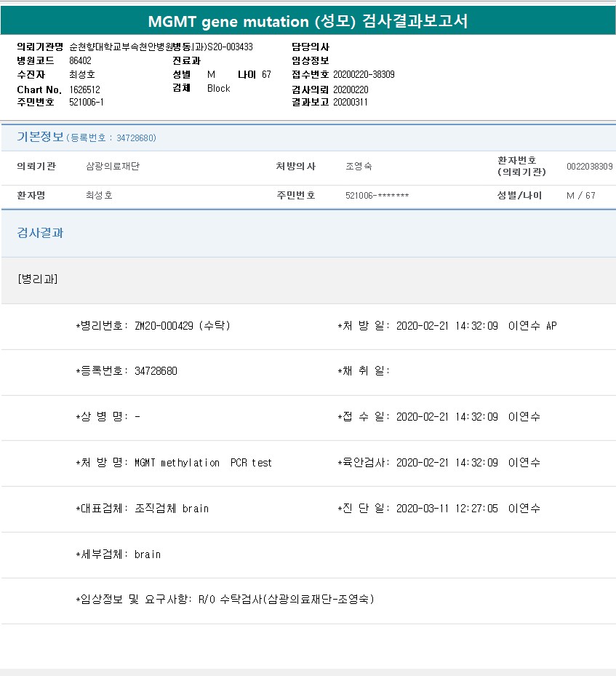Select the 검사결과 section heading

[40, 233]
